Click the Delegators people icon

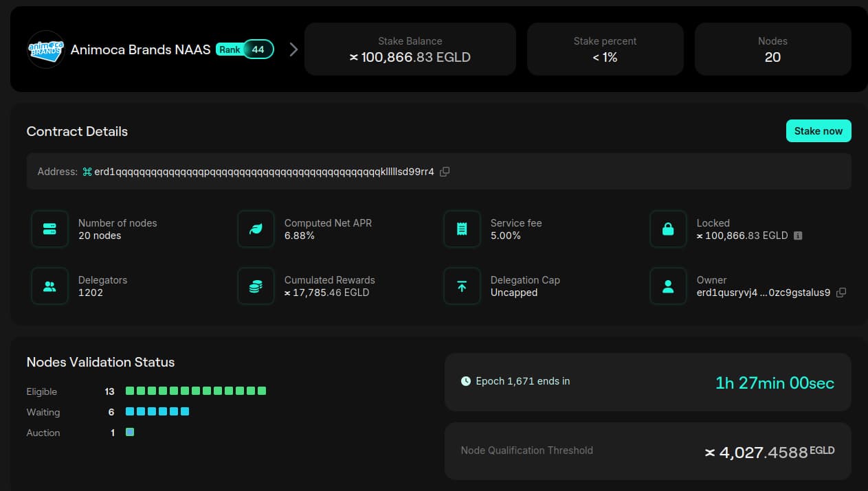click(49, 286)
